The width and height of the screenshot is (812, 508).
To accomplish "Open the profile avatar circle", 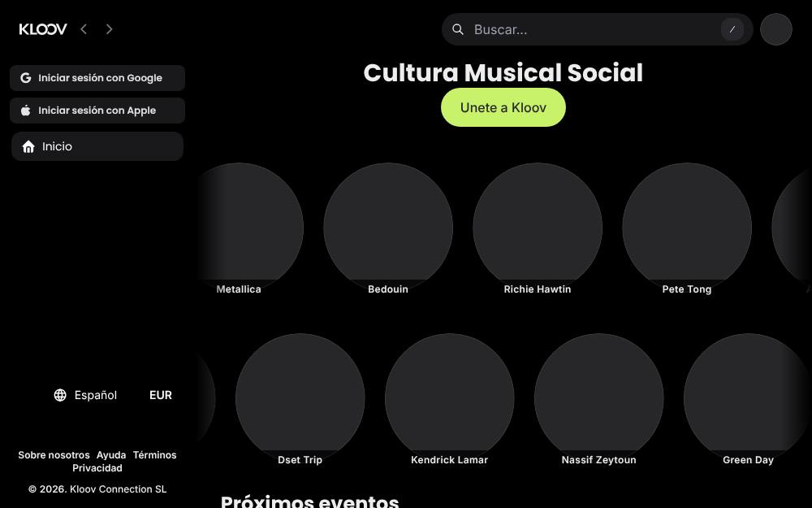I will [775, 29].
